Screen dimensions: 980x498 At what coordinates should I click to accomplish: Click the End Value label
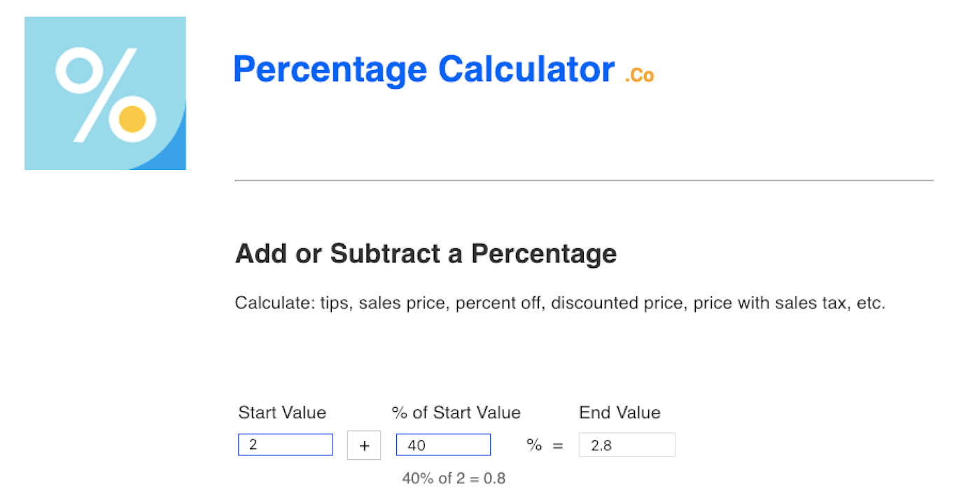[619, 413]
